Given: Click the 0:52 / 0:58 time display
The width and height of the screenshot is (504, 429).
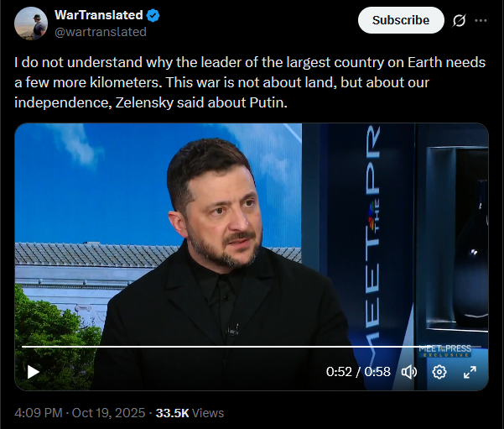Looking at the screenshot, I should coord(358,372).
